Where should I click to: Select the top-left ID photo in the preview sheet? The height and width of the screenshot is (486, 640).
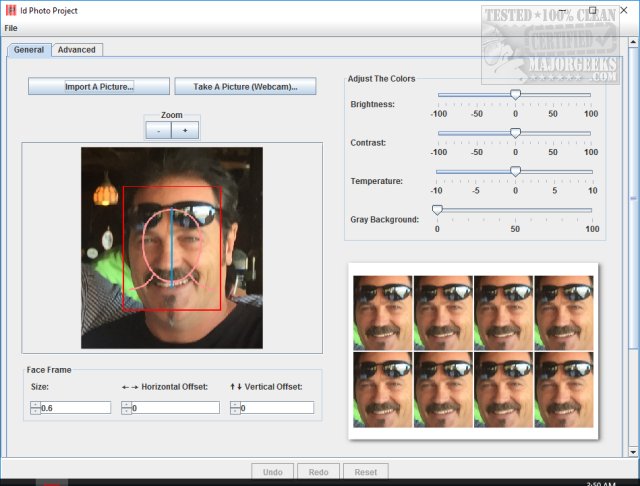click(383, 312)
